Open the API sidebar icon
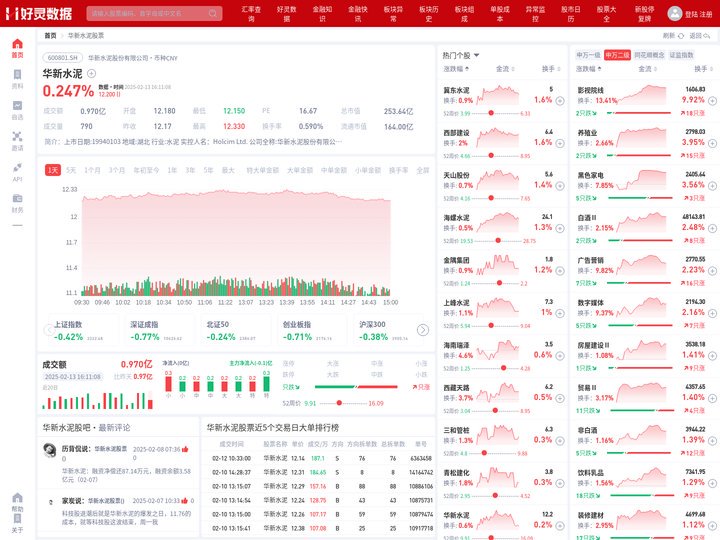Screen dimensions: 720x540 pyautogui.click(x=17, y=167)
